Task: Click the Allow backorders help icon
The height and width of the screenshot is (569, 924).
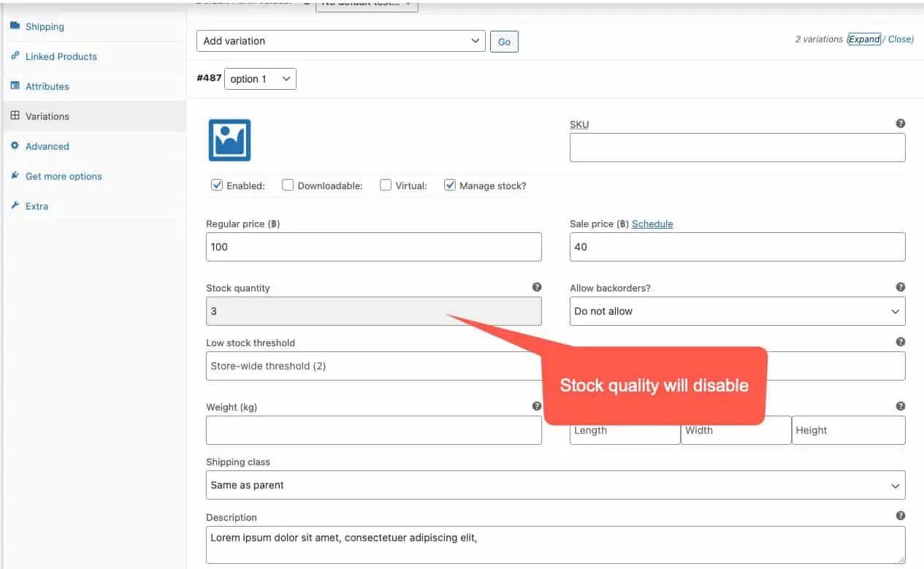Action: click(900, 287)
